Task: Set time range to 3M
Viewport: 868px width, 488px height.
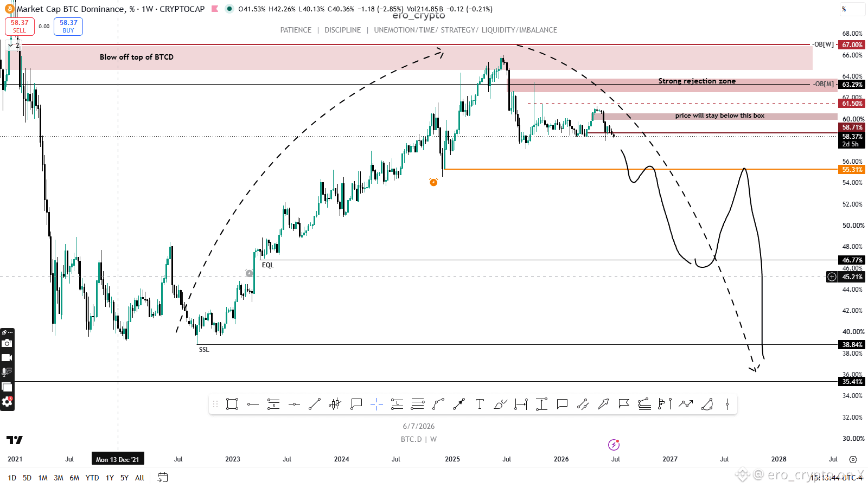Action: coord(59,478)
